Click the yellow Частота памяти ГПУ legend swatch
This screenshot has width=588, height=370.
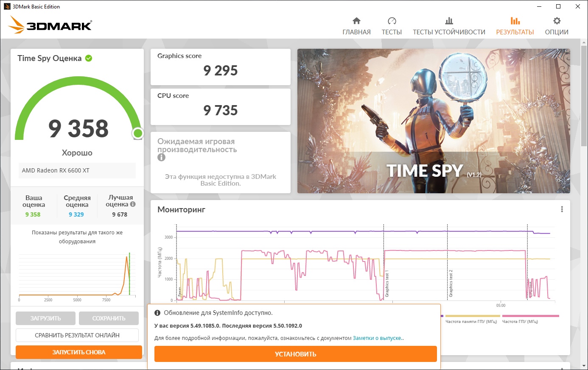point(473,316)
